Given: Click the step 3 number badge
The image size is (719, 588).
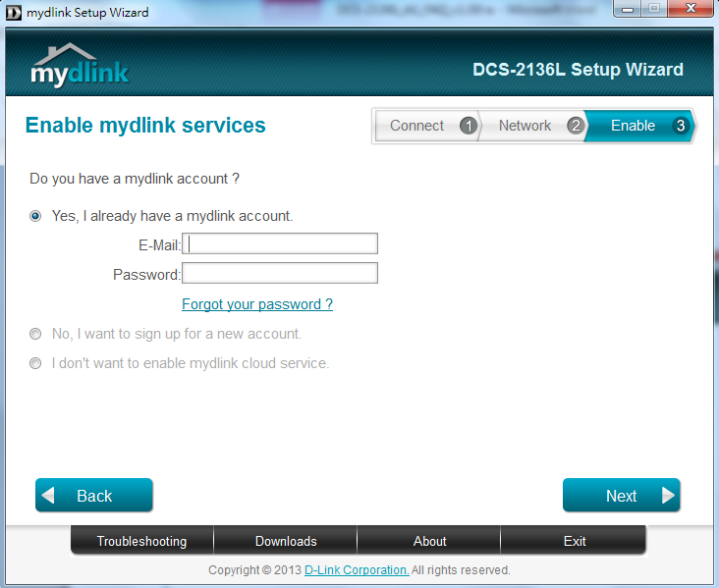Looking at the screenshot, I should click(681, 126).
